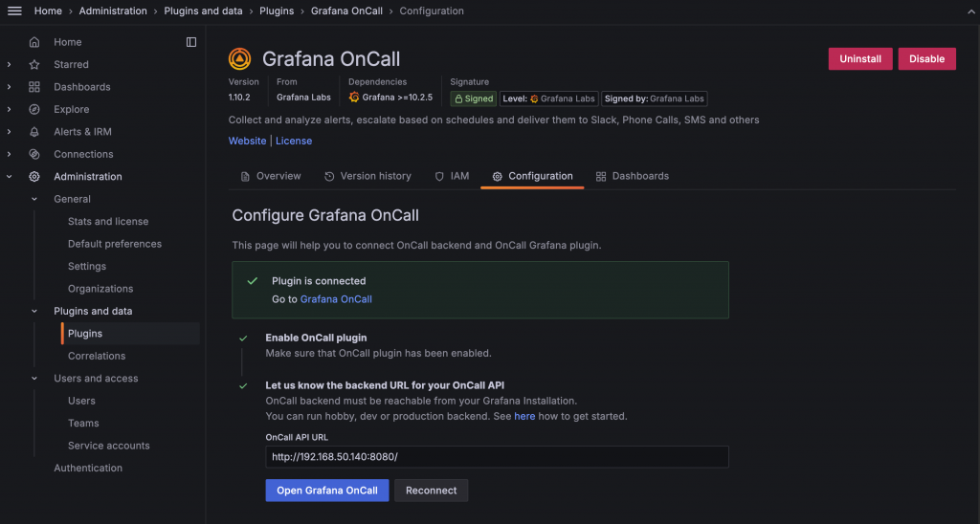Switch to the Overview tab
980x524 pixels.
271,176
